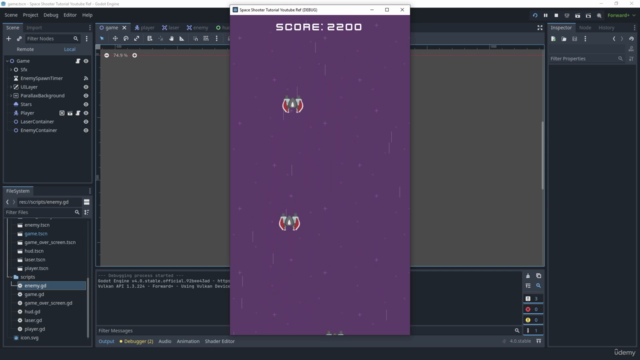Open the Debugger (2) bottom panel
This screenshot has height=360, width=640.
(x=136, y=341)
